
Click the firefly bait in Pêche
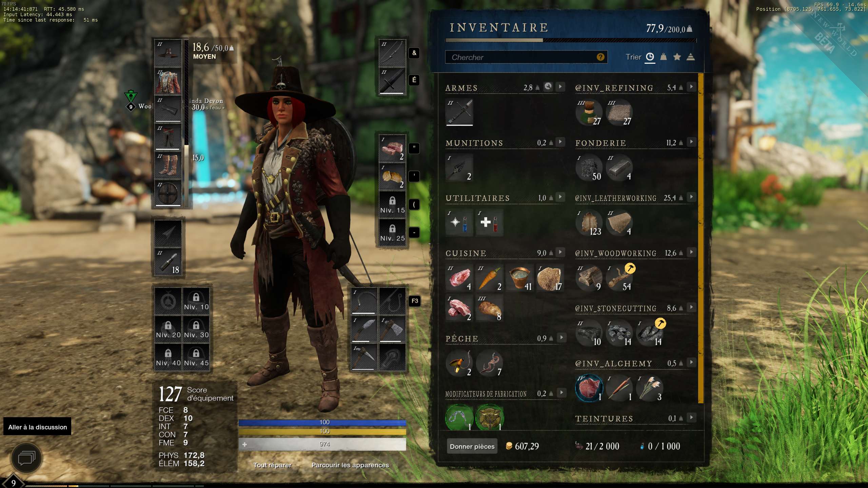(x=459, y=363)
